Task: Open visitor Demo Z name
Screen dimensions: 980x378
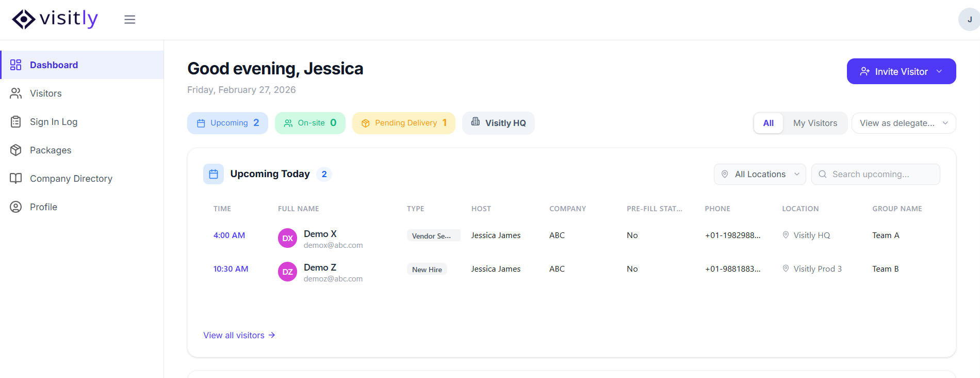Action: [320, 267]
